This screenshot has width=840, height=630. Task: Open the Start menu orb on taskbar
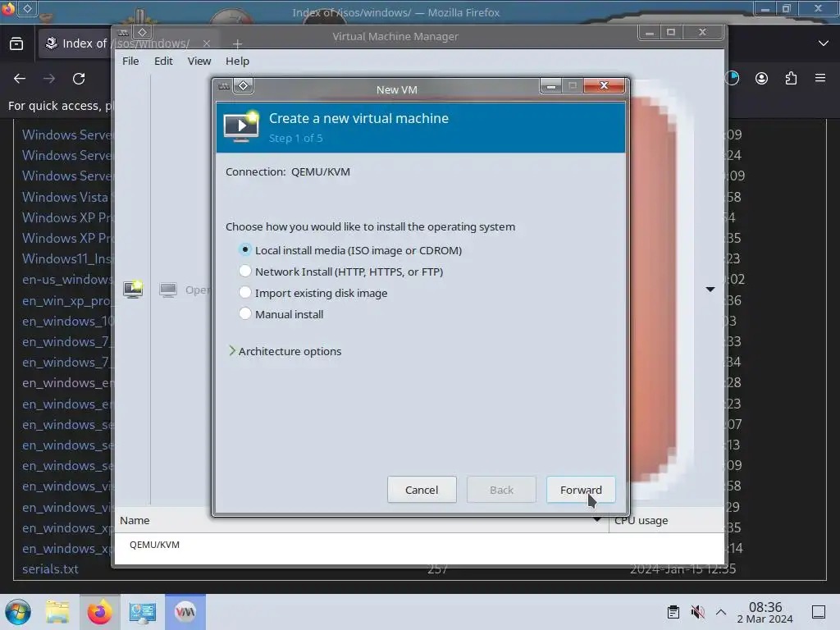point(18,612)
